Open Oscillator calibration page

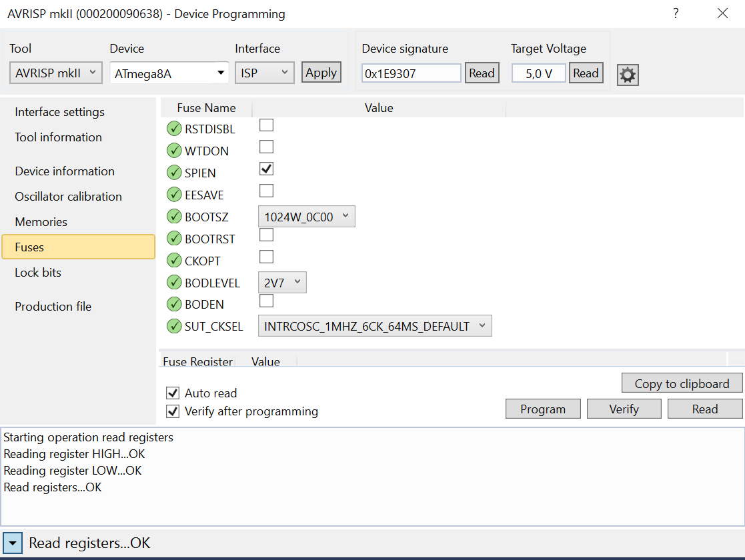[x=69, y=197]
